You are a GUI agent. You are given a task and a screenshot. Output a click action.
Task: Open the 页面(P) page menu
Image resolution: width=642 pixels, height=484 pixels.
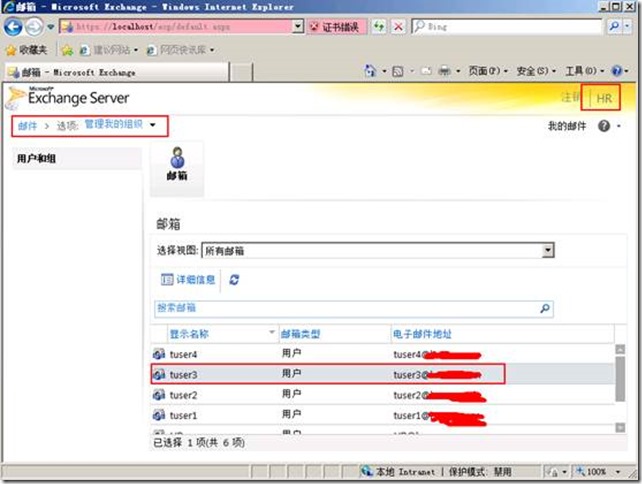click(487, 71)
